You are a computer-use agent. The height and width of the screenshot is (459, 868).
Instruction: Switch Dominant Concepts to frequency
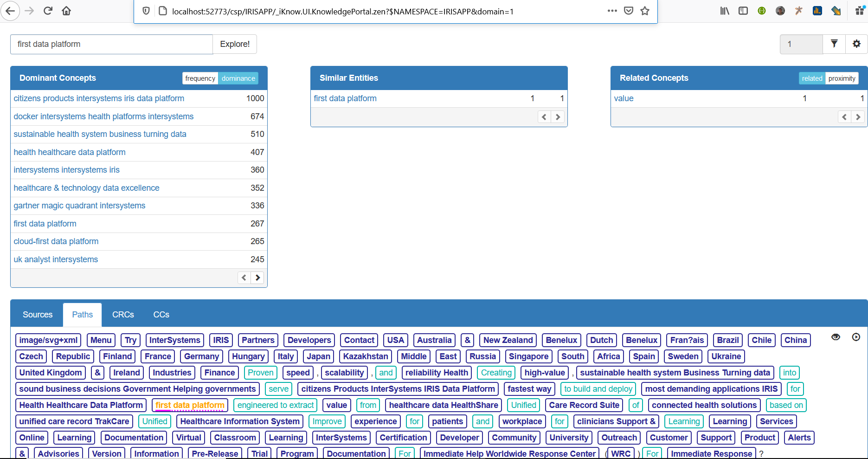click(200, 78)
